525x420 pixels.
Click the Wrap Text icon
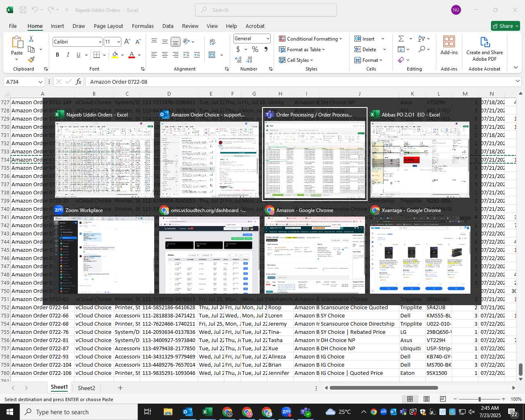click(x=212, y=41)
